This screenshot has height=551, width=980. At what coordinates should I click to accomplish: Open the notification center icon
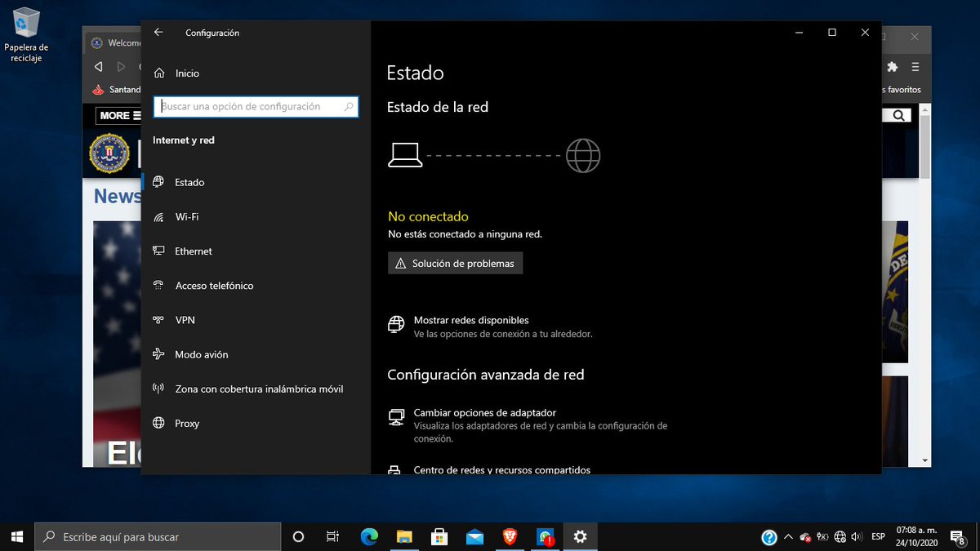(959, 537)
